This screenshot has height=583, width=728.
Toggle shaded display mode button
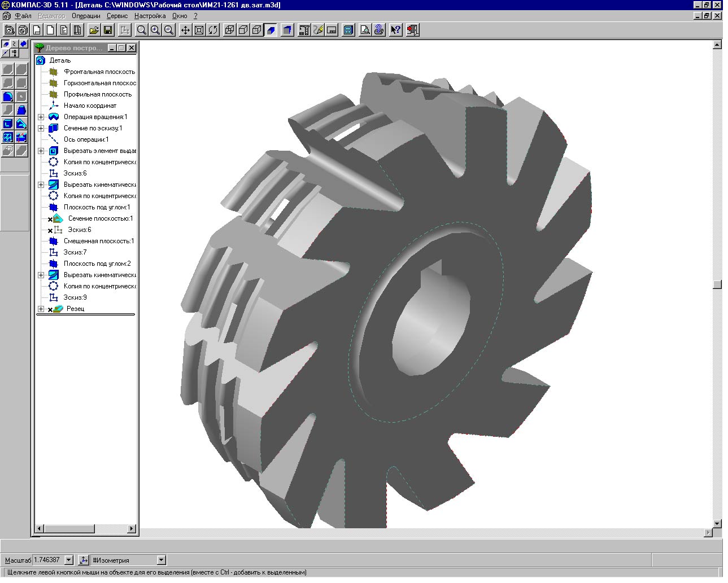point(271,30)
